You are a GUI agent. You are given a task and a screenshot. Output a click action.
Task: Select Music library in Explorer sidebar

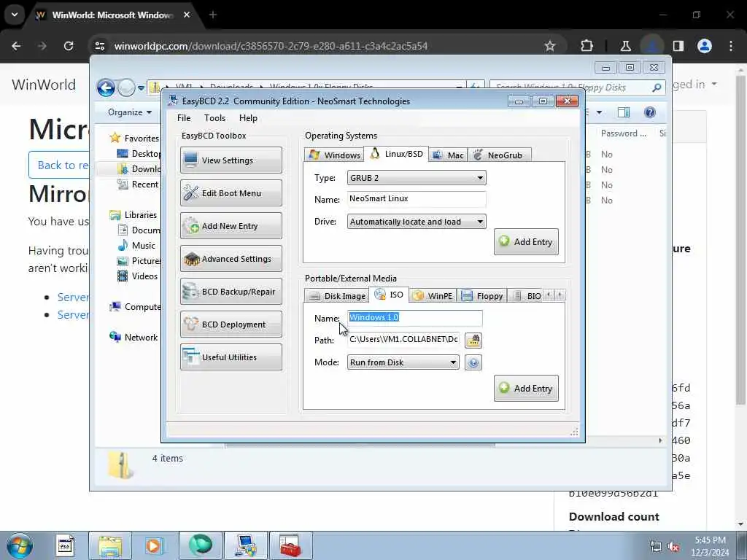click(136, 245)
